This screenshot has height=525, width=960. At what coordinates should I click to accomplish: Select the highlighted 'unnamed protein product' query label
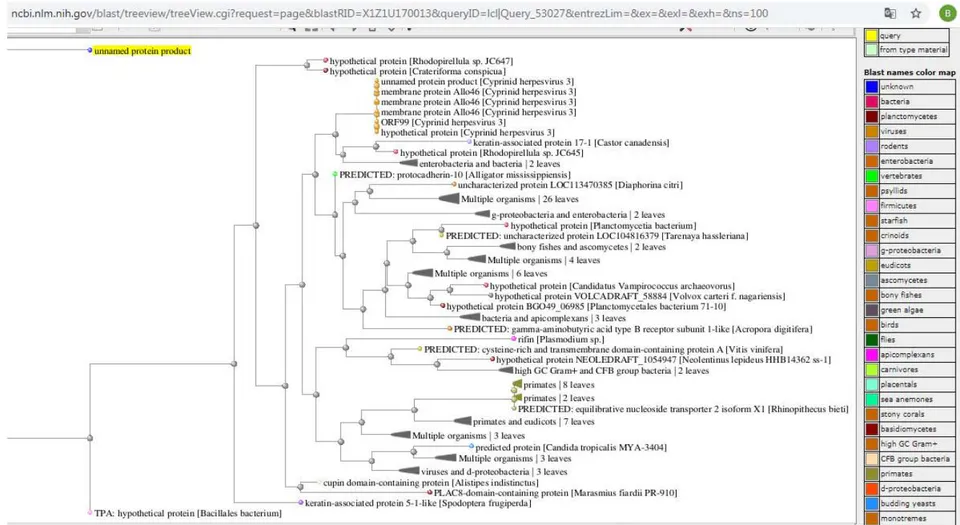(x=142, y=51)
